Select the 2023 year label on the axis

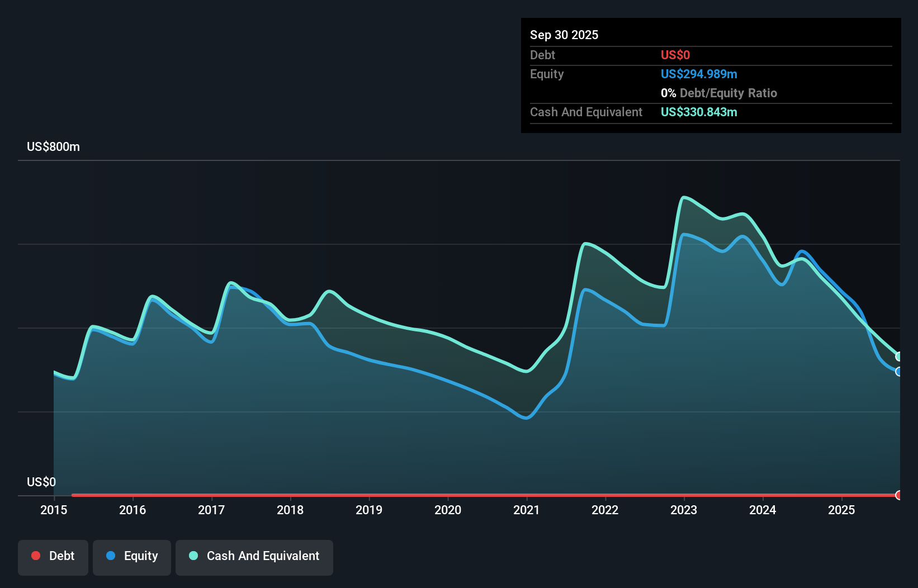click(684, 510)
